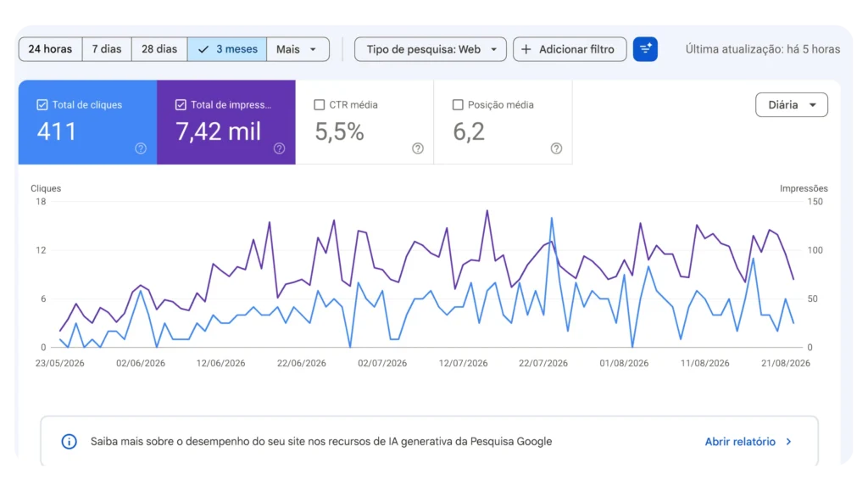Select the 24 horas date range

click(x=50, y=49)
